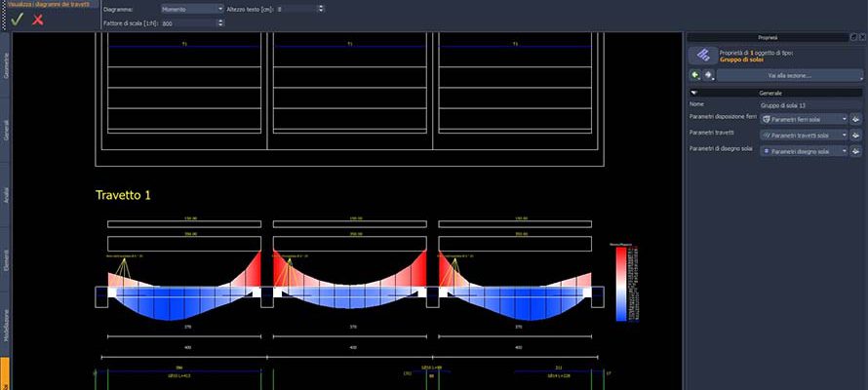The width and height of the screenshot is (868, 390).
Task: Click the Nome field Gruppo di solai 13
Action: tap(811, 105)
